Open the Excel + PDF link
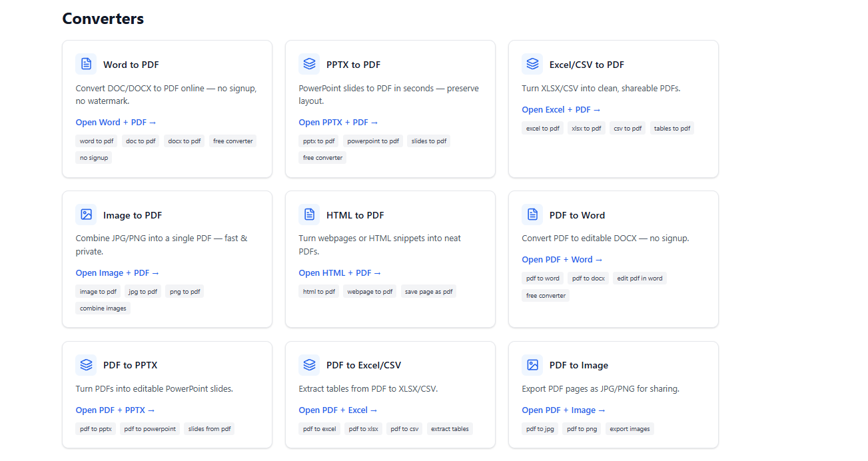868x461 pixels. click(x=561, y=110)
